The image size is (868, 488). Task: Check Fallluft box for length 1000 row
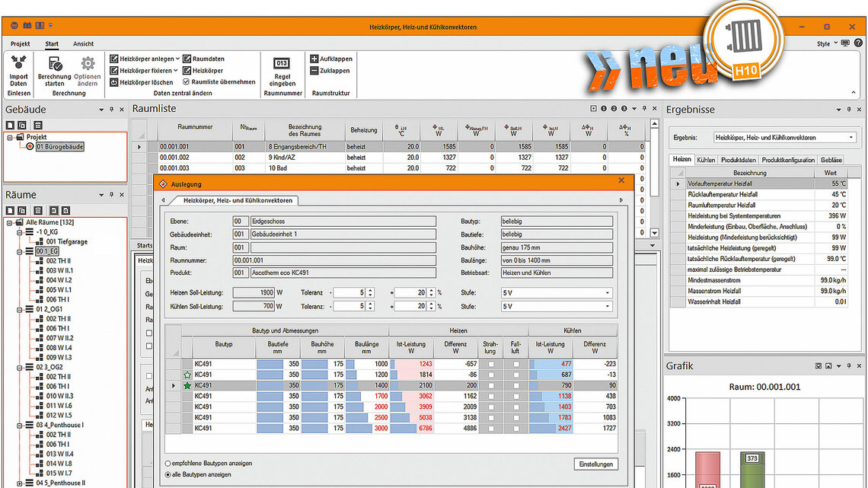[516, 364]
